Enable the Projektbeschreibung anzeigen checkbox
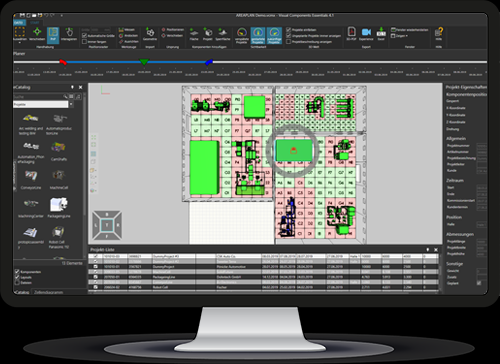The width and height of the screenshot is (500, 364). pos(289,42)
